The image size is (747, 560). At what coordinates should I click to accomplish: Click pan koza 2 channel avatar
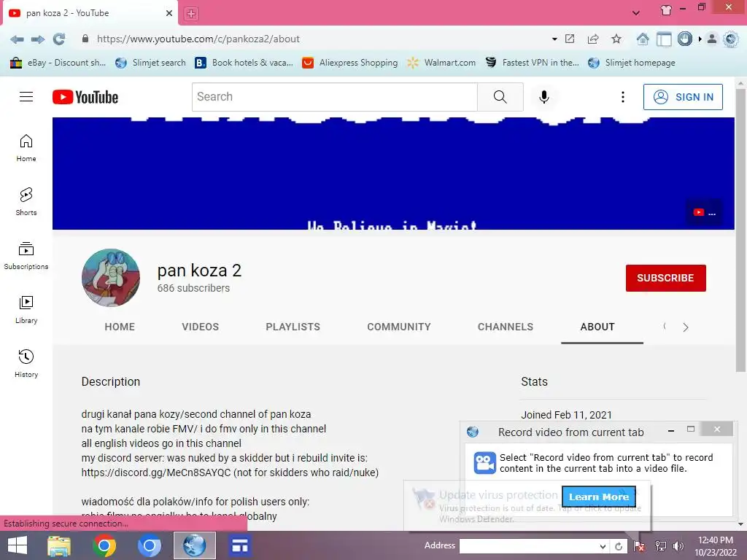tap(111, 278)
